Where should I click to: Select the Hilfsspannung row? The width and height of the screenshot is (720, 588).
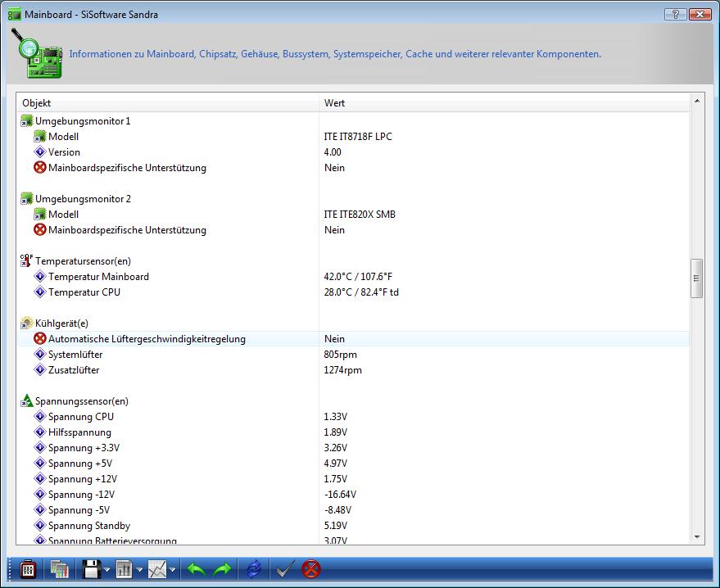[353, 432]
